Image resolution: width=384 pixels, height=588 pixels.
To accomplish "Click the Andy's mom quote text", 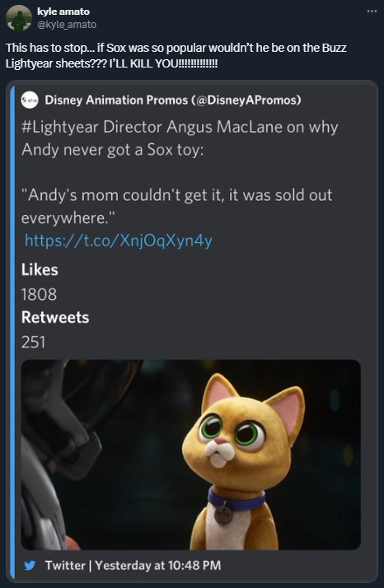I will coord(177,206).
